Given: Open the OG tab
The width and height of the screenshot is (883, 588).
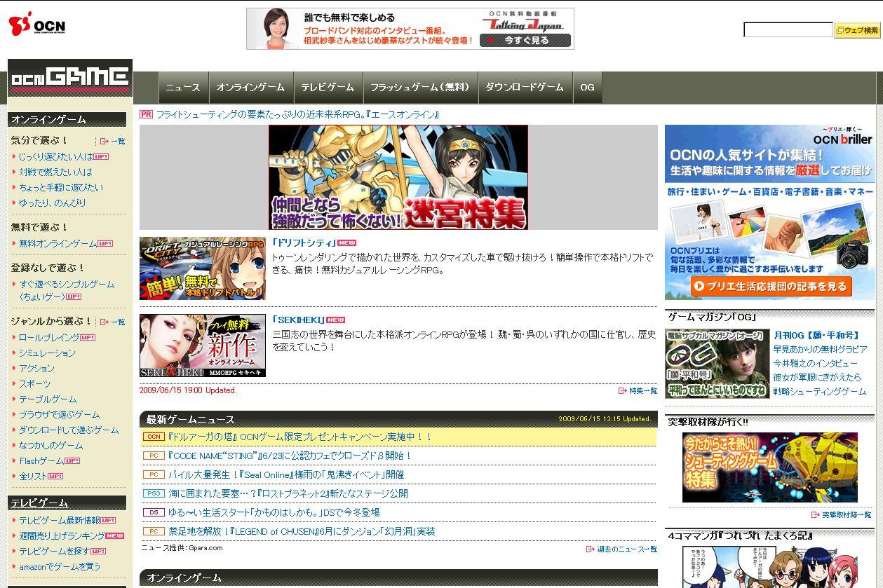Looking at the screenshot, I should click(588, 88).
